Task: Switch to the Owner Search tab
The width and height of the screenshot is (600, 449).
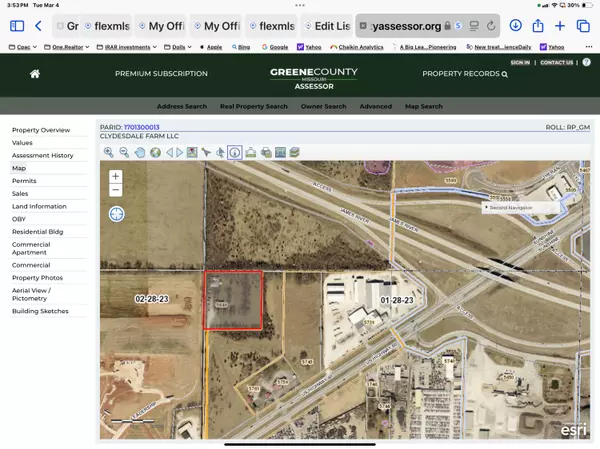Action: click(323, 106)
